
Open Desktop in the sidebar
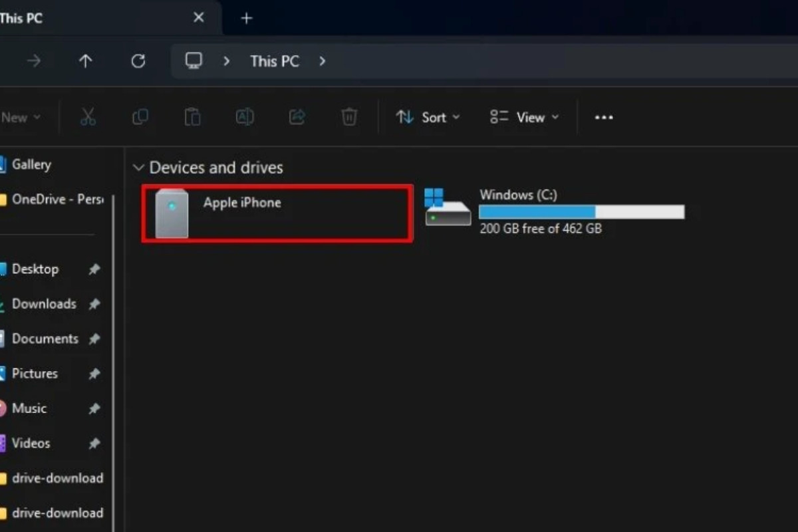[29, 269]
